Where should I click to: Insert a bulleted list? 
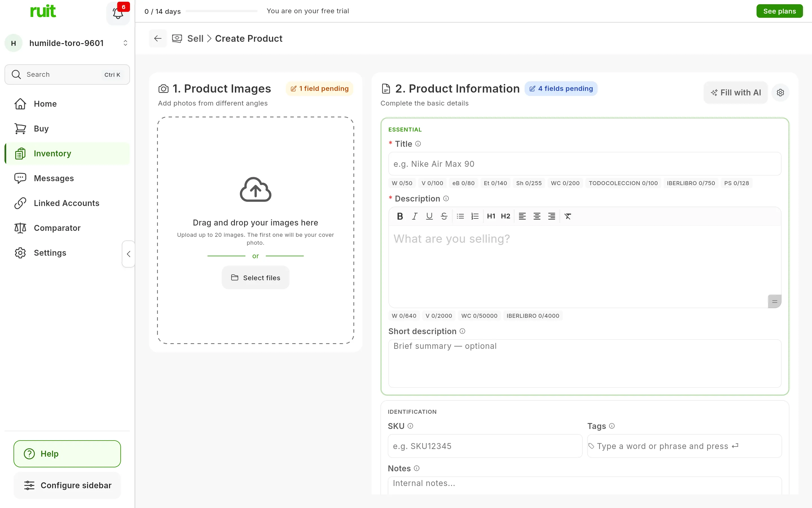pos(460,216)
